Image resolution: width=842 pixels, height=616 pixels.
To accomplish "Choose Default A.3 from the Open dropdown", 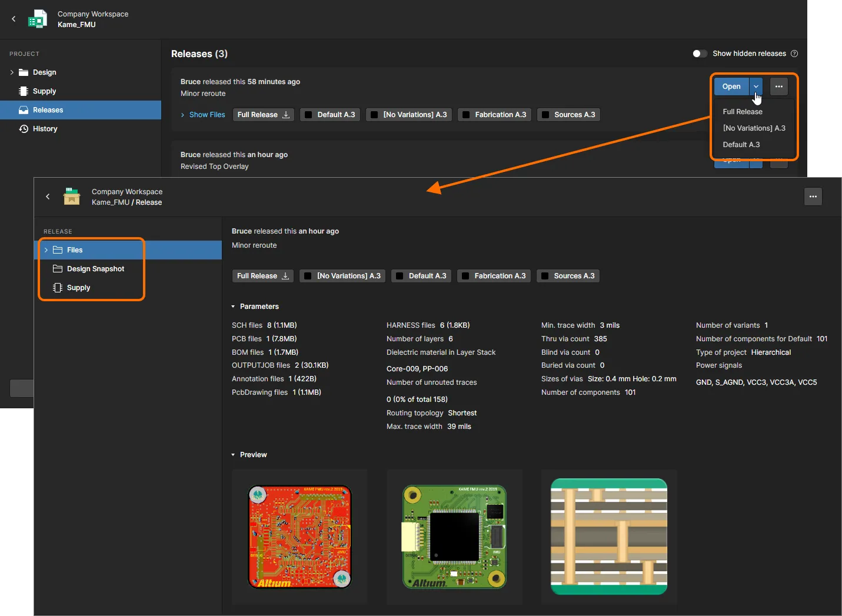I will (741, 145).
